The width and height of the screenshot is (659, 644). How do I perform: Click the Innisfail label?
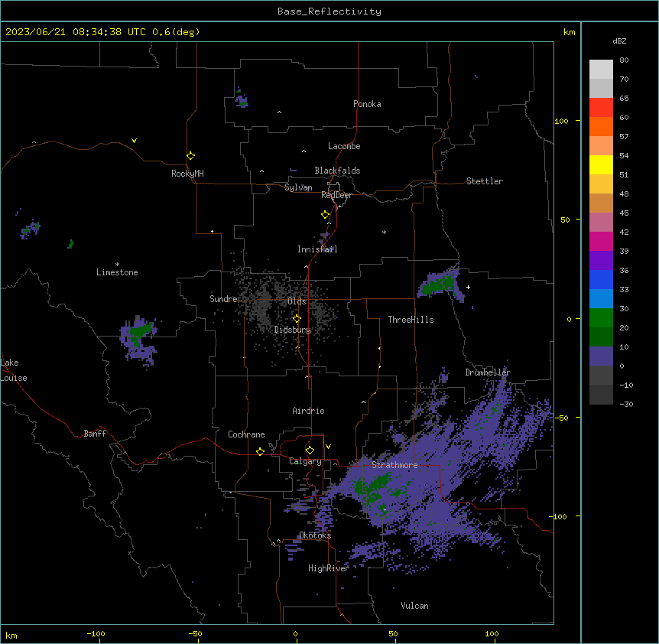click(317, 249)
